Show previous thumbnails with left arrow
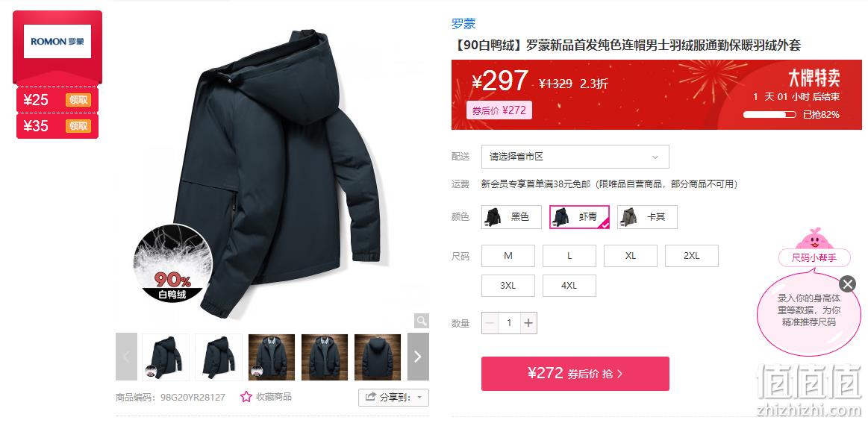The width and height of the screenshot is (868, 423). 126,357
